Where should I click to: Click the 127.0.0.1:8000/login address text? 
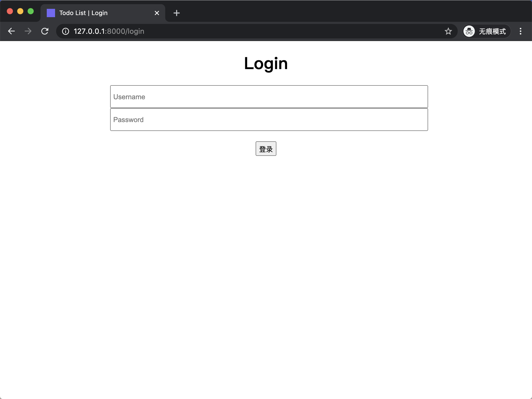coord(109,31)
